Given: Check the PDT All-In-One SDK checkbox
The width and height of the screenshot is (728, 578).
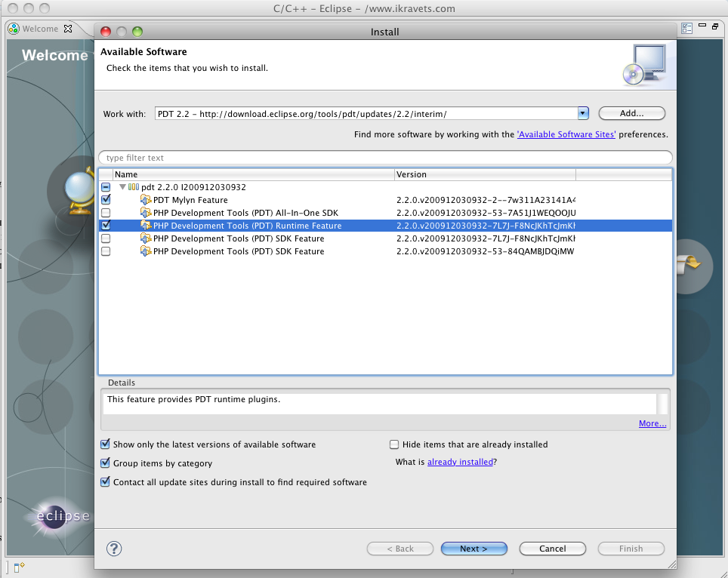Looking at the screenshot, I should 106,213.
